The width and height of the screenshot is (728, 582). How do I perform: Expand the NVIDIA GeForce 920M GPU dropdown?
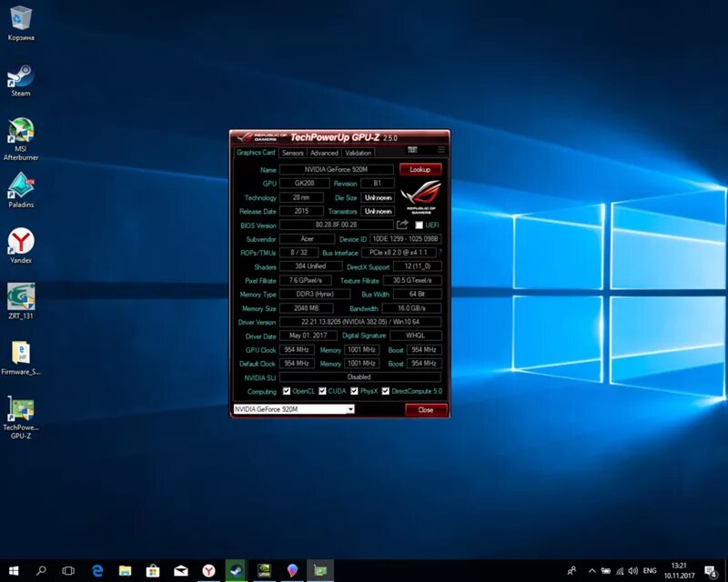[x=350, y=409]
